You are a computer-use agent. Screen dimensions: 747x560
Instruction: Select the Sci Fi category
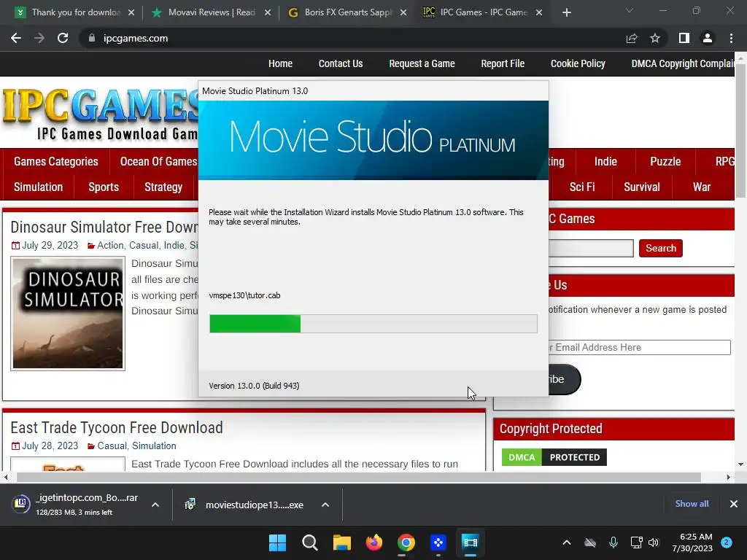[x=582, y=187]
